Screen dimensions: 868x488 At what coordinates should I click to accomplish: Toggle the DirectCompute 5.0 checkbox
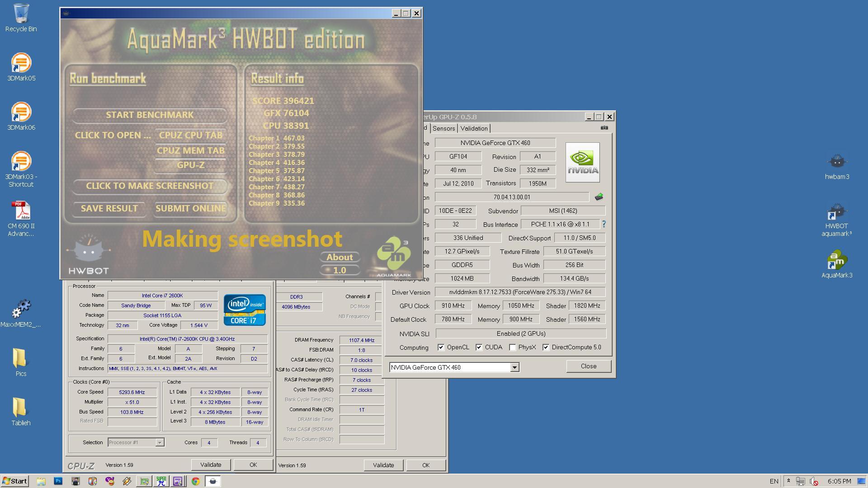coord(546,347)
